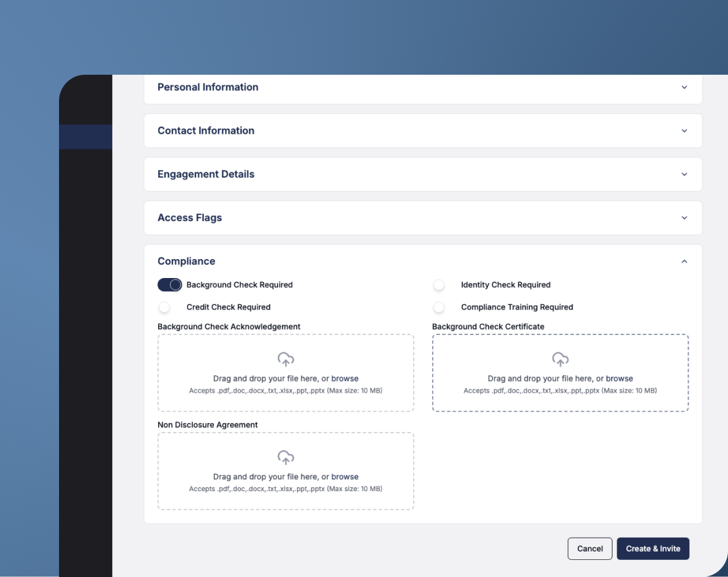The image size is (728, 577).
Task: Click the Engagement Details heading
Action: pos(206,174)
